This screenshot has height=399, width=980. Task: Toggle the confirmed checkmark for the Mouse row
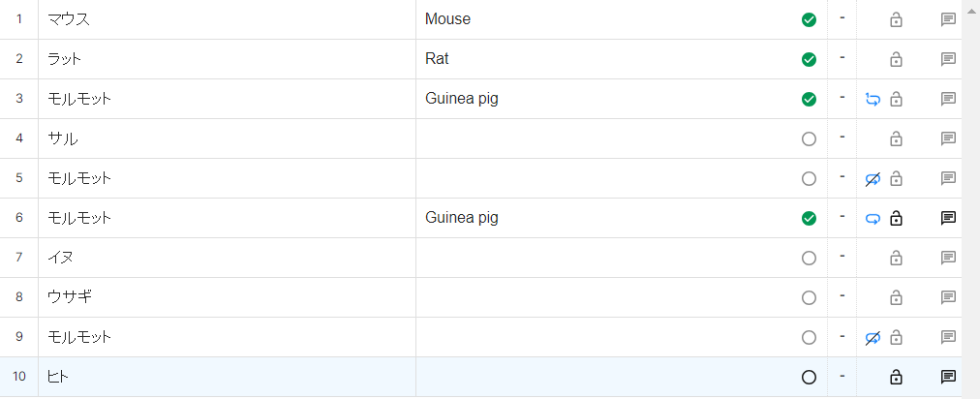click(x=810, y=19)
